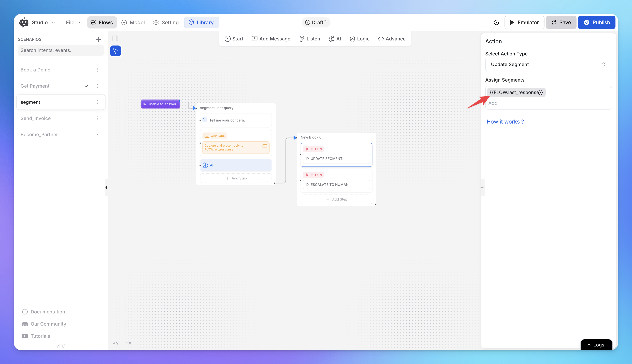Viewport: 632px width, 364px height.
Task: Open the File menu
Action: coord(74,23)
